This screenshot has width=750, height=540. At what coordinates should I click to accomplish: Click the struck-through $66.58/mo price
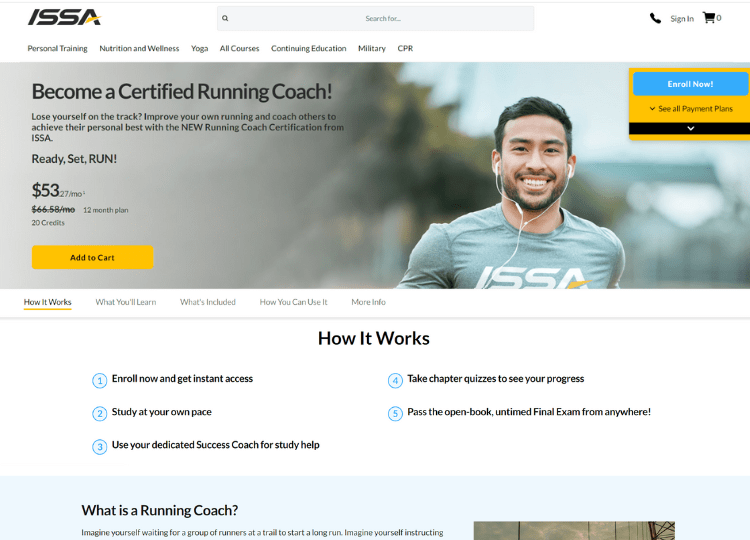[x=53, y=209]
